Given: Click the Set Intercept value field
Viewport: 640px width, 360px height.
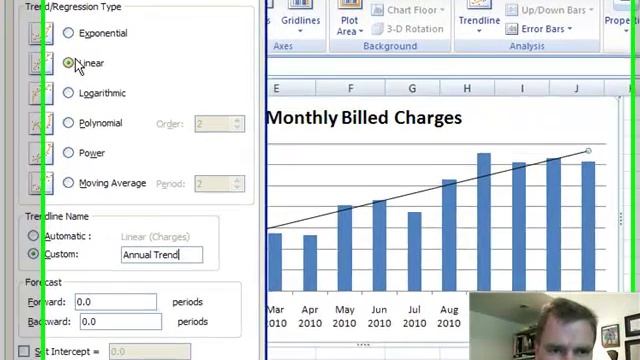Looking at the screenshot, I should pyautogui.click(x=150, y=351).
